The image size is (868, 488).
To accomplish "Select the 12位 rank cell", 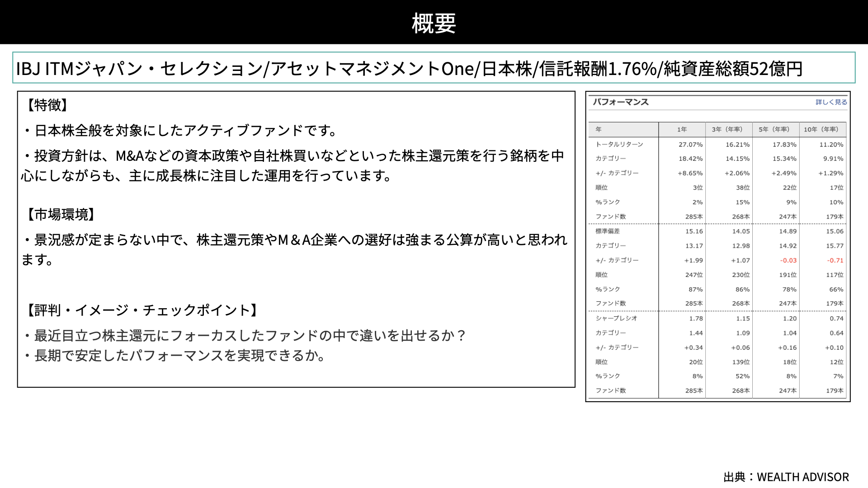I will pos(837,362).
